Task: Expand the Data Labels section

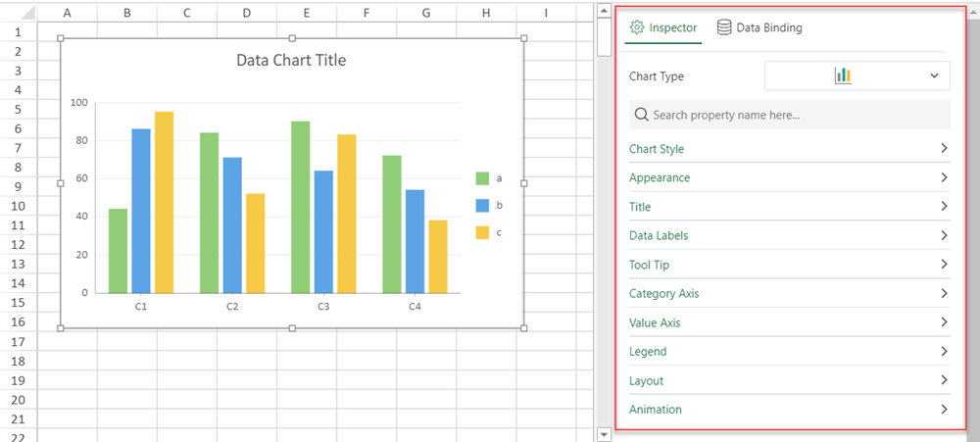Action: point(789,236)
